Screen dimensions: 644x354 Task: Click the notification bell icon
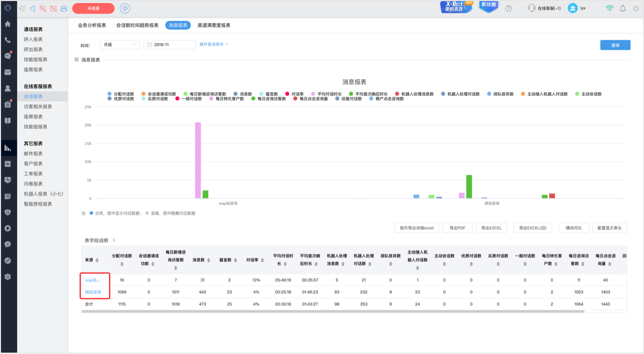pyautogui.click(x=623, y=8)
